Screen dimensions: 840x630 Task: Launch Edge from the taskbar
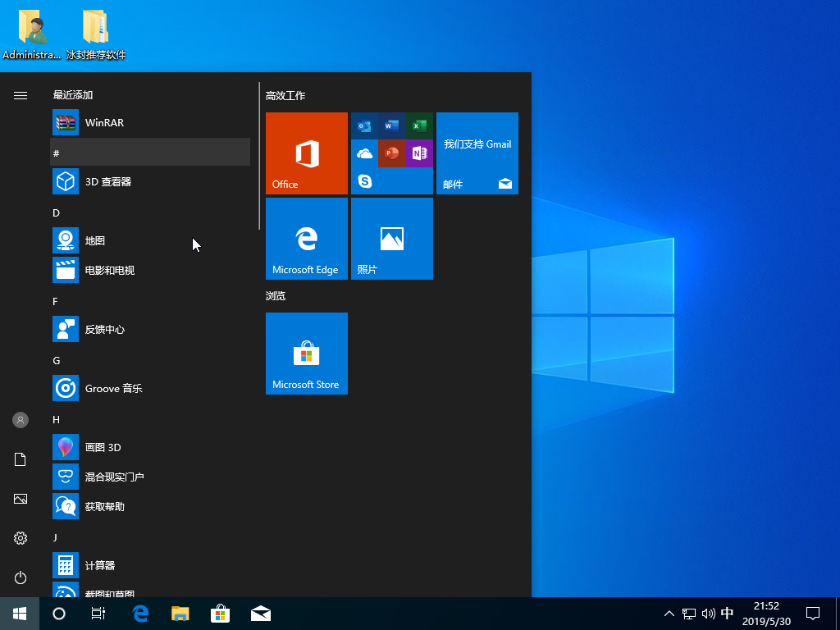coord(139,614)
